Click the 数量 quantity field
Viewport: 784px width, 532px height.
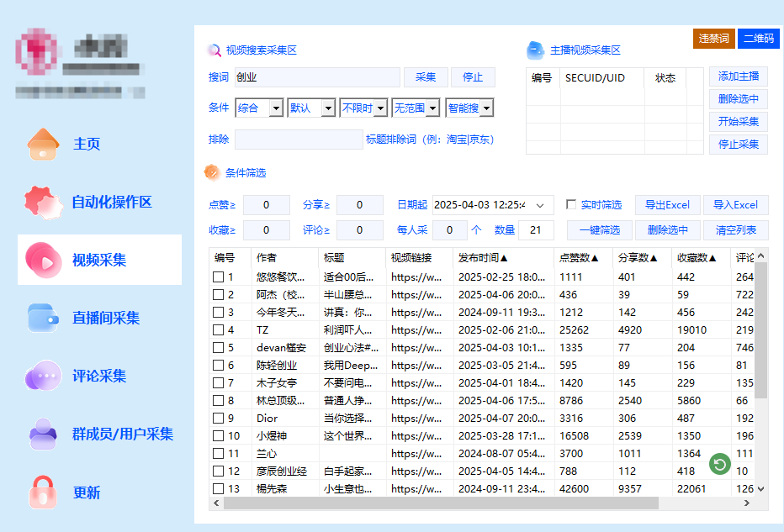(x=536, y=229)
